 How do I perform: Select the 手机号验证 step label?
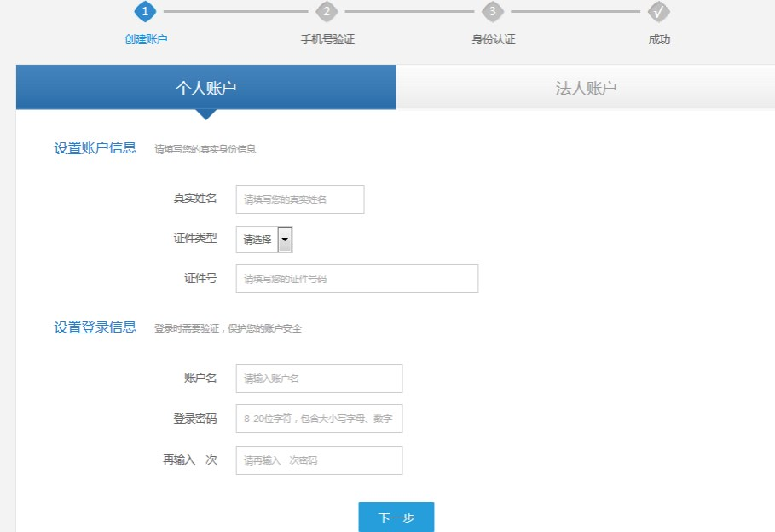pyautogui.click(x=327, y=40)
